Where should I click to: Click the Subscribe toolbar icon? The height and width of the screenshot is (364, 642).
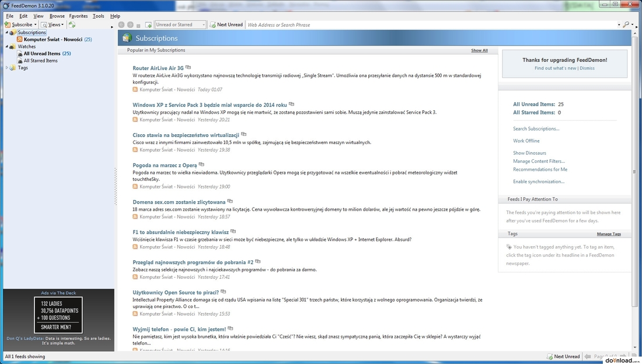[8, 24]
